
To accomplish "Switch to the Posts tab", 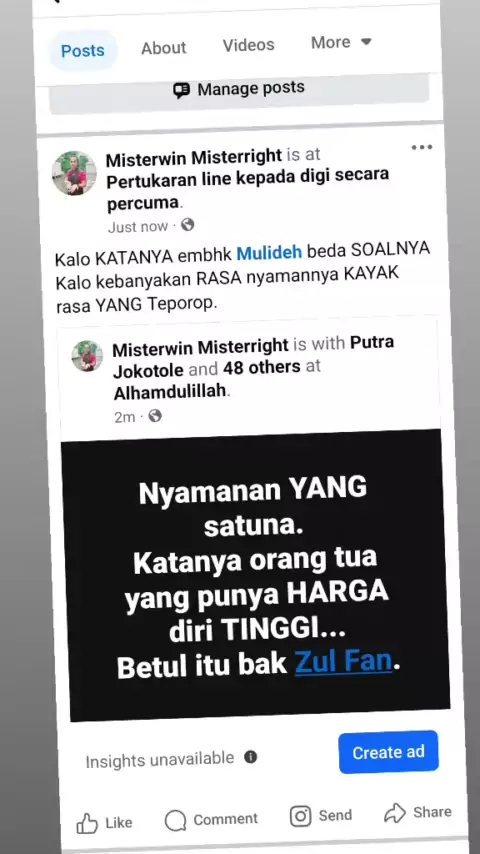I will pos(83,51).
